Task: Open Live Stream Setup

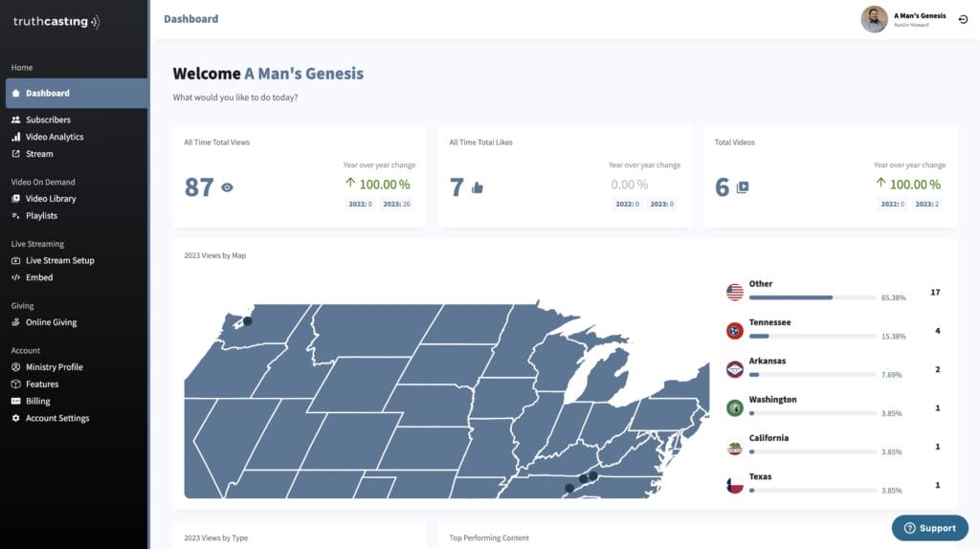Action: pos(60,260)
